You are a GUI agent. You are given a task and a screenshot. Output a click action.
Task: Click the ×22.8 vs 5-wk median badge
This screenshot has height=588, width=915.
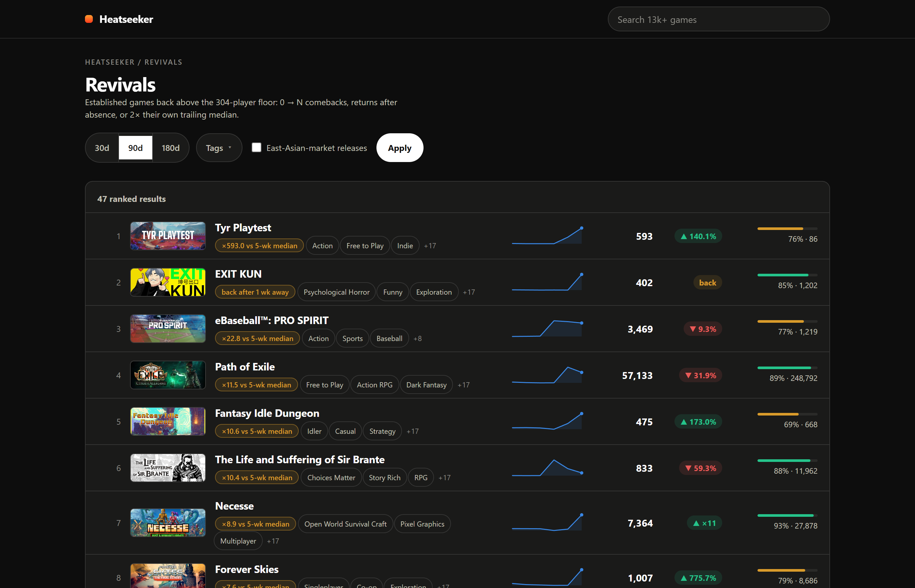(x=258, y=338)
